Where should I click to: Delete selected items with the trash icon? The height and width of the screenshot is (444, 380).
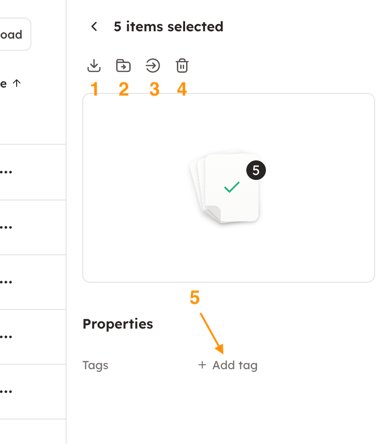[x=182, y=66]
